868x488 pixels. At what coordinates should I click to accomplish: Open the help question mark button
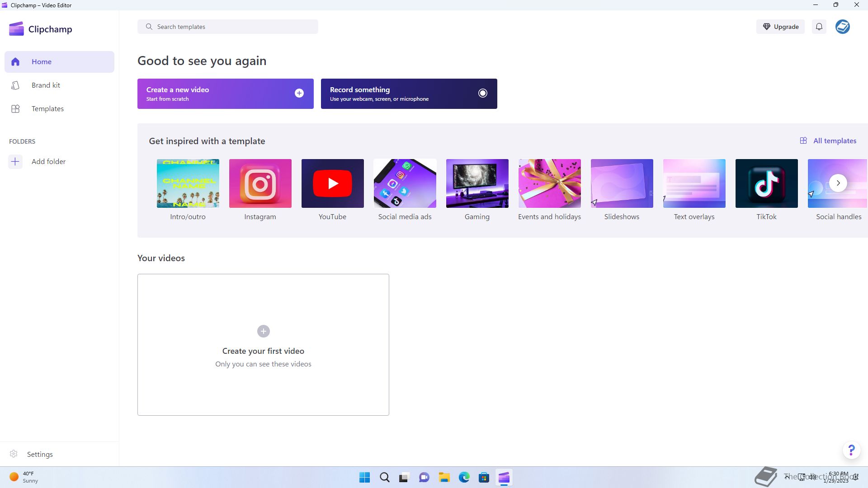pyautogui.click(x=852, y=450)
